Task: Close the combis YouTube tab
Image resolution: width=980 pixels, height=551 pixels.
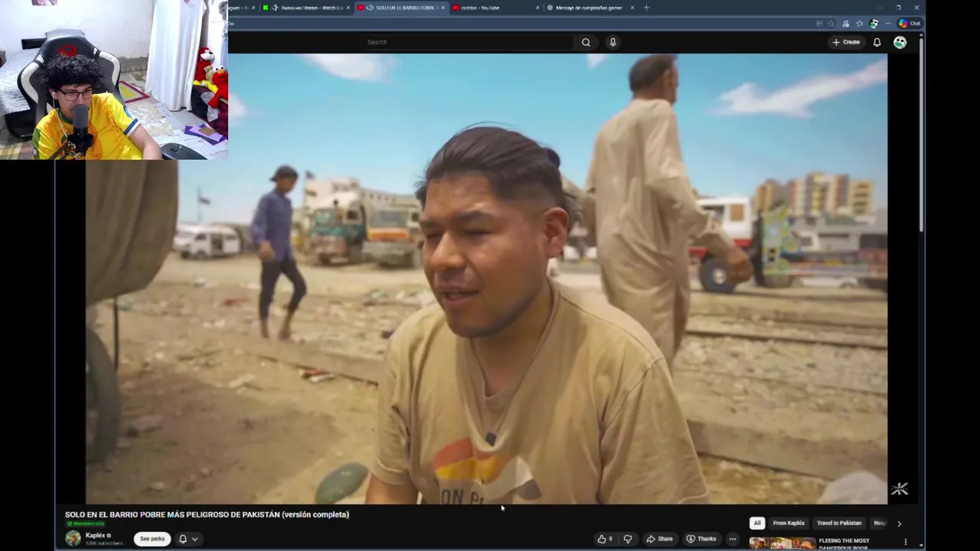Action: coord(537,8)
